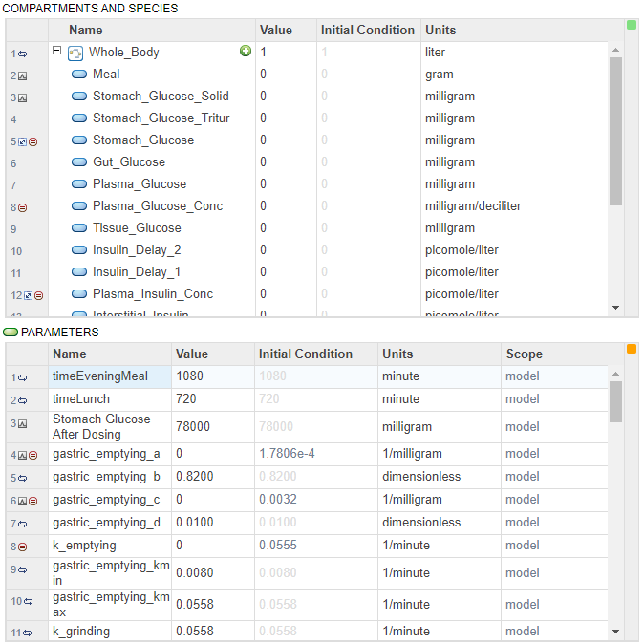Viewport: 644px width, 644px height.
Task: Click gastric_emptying_b value 0.8200
Action: click(x=213, y=477)
